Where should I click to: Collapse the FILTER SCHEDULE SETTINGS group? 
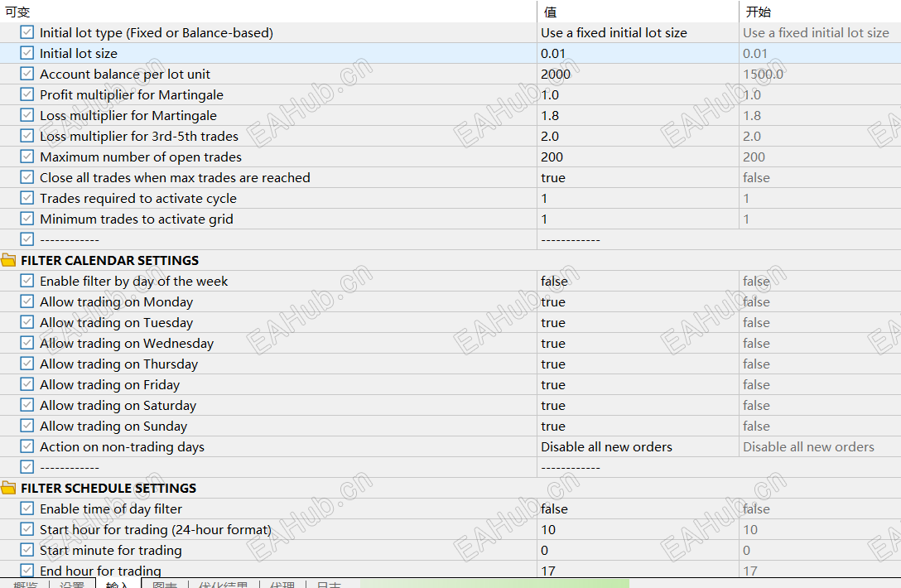pos(8,488)
